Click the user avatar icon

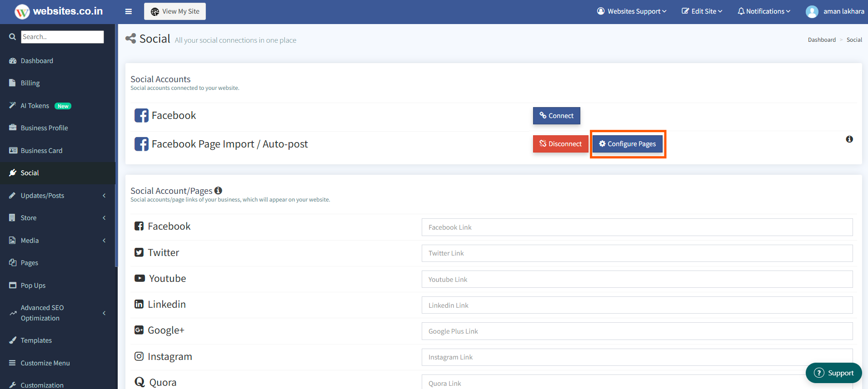pos(812,11)
